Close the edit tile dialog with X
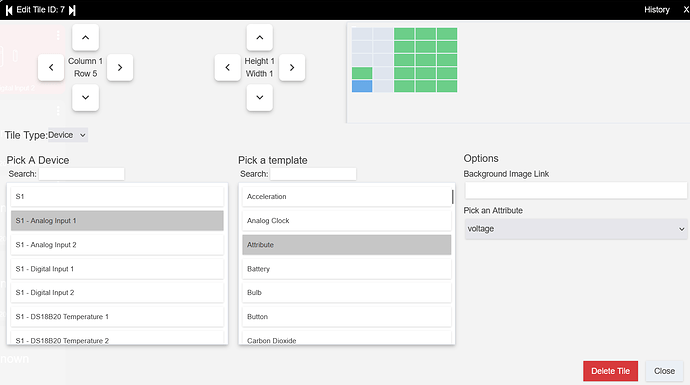Viewport: 690px width, 385px height. (686, 10)
